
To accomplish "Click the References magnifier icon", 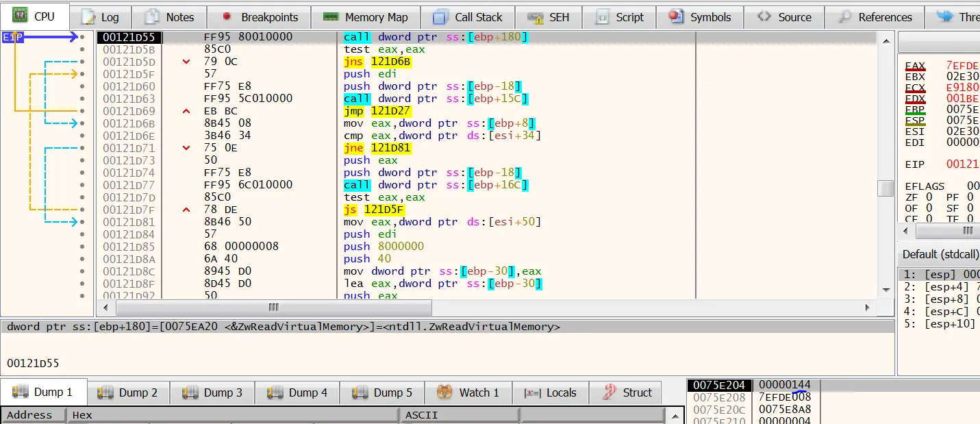I will point(846,17).
